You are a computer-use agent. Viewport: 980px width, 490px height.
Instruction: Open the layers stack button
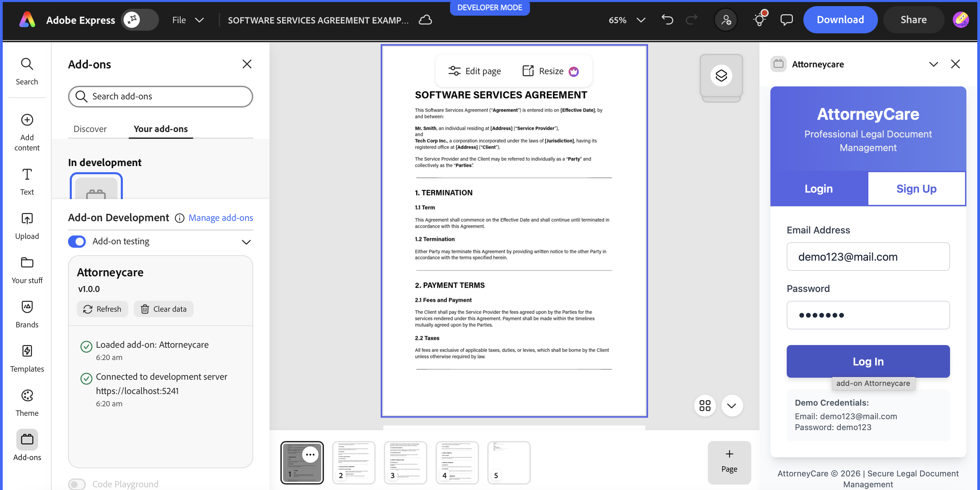(721, 75)
